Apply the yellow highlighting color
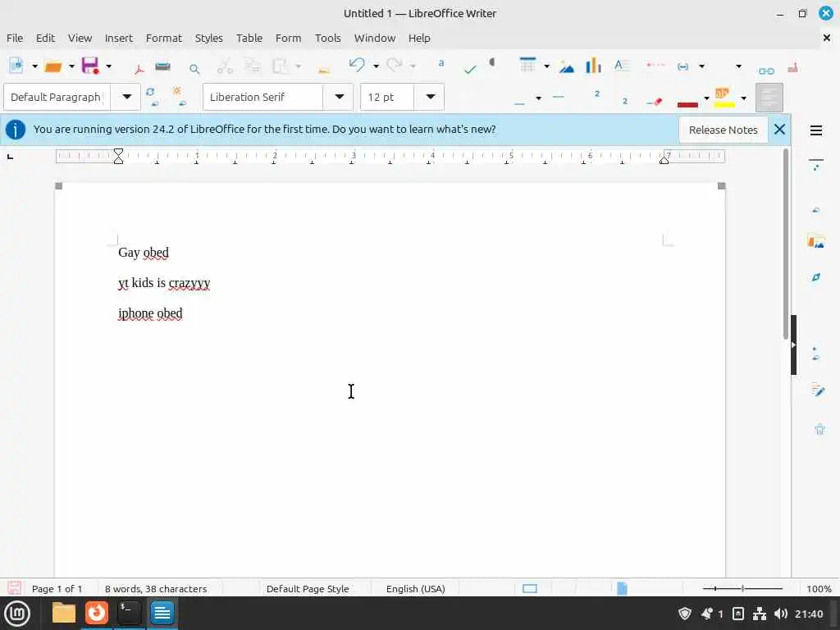The height and width of the screenshot is (630, 840). pyautogui.click(x=724, y=98)
